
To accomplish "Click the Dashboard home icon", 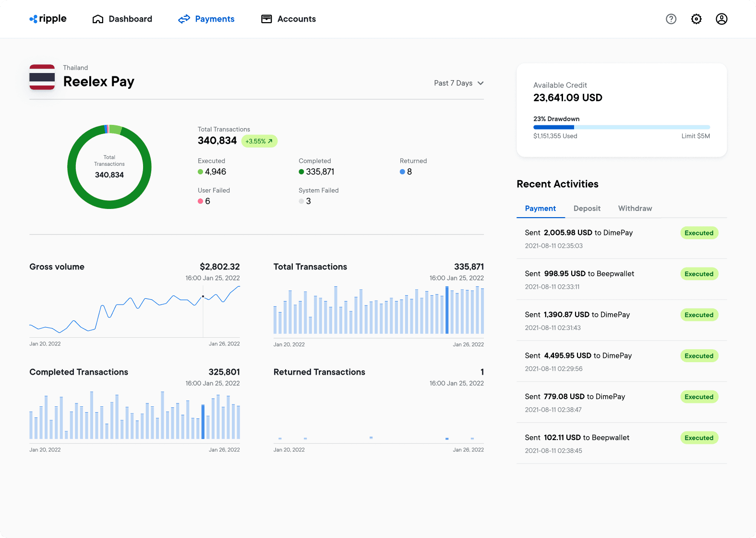I will coord(98,19).
